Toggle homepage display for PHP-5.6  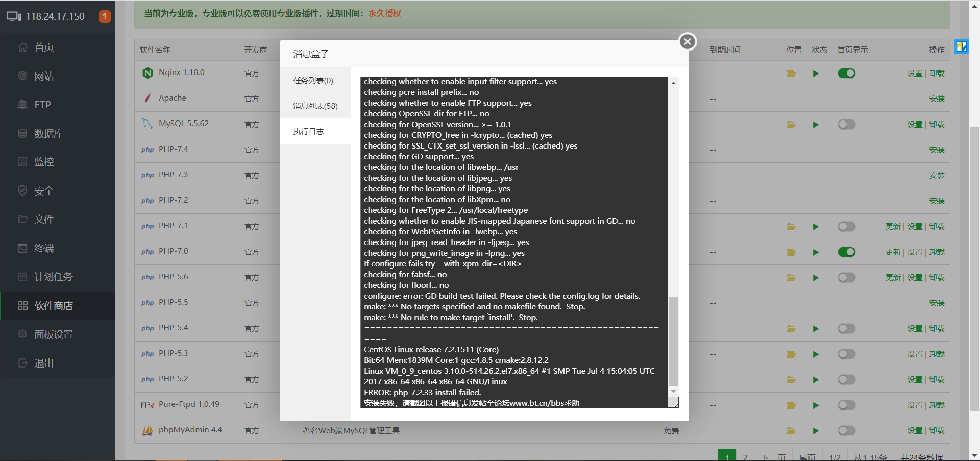click(x=846, y=277)
